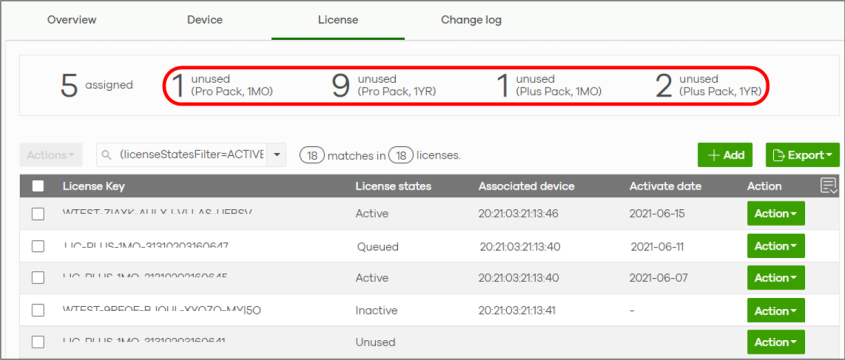Sort by the Activate date column header
The image size is (845, 360).
tap(665, 186)
